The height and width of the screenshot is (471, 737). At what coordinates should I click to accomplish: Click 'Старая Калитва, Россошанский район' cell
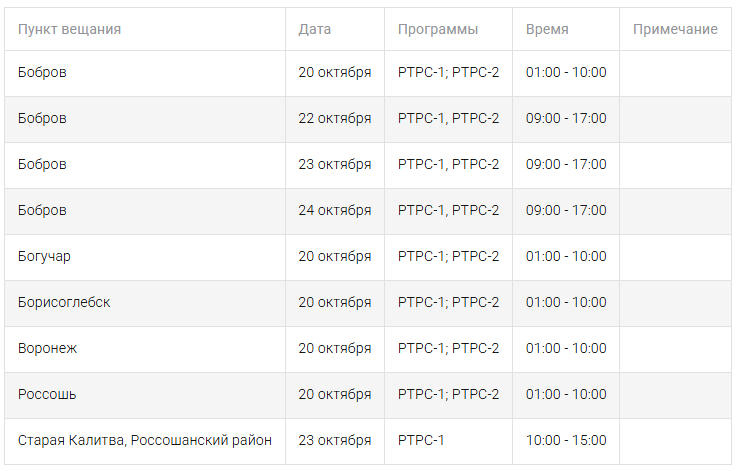(145, 440)
